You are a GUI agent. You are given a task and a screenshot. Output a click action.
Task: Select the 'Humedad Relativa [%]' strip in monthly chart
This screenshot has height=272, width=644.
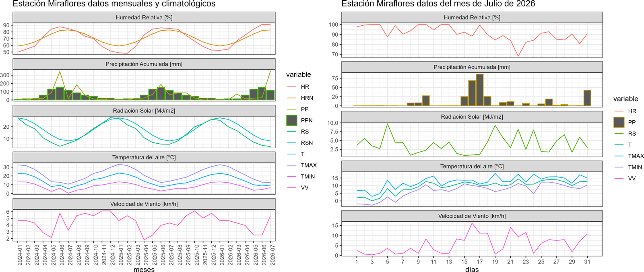(x=144, y=17)
